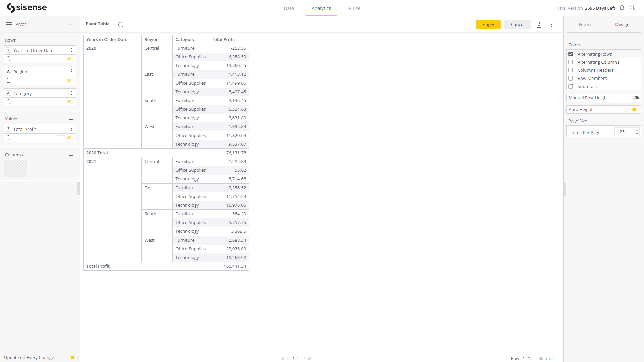
Task: Click the Pivot Table info icon
Action: 121,24
